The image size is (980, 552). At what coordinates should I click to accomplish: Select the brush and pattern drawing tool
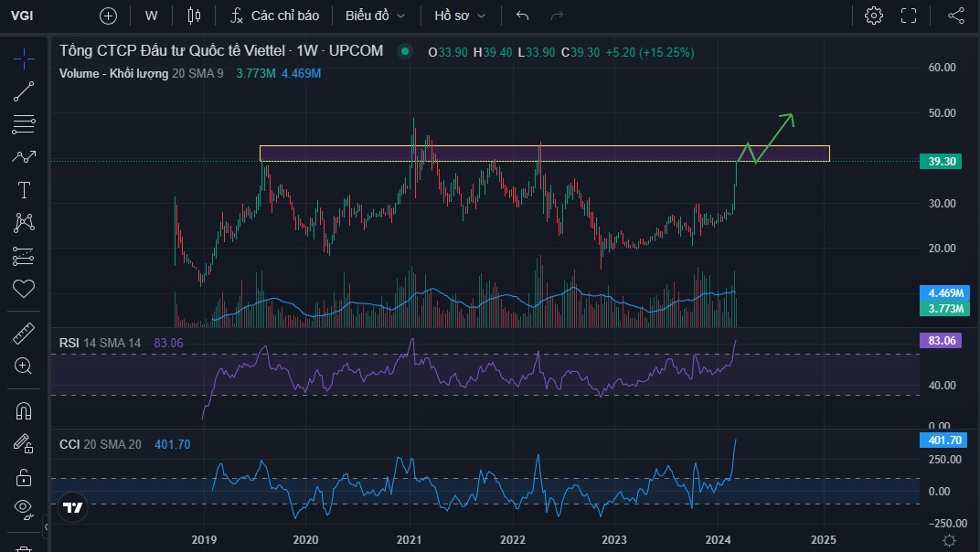[x=24, y=157]
